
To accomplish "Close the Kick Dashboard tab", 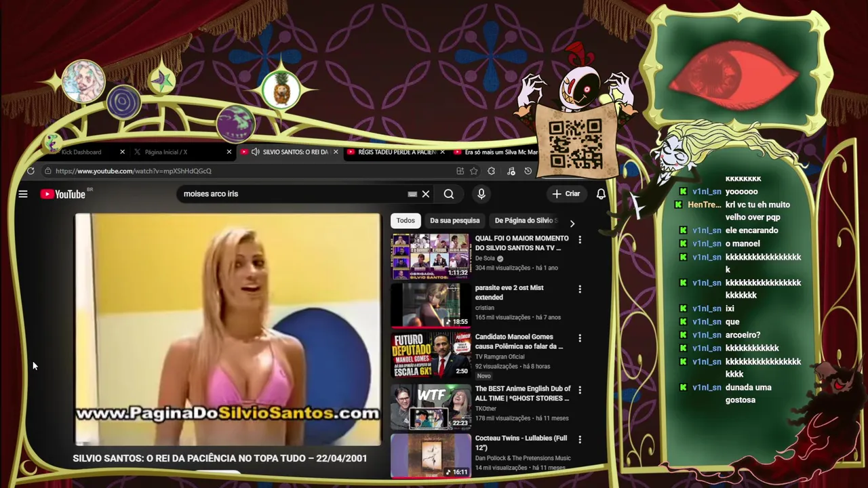I will [x=122, y=152].
